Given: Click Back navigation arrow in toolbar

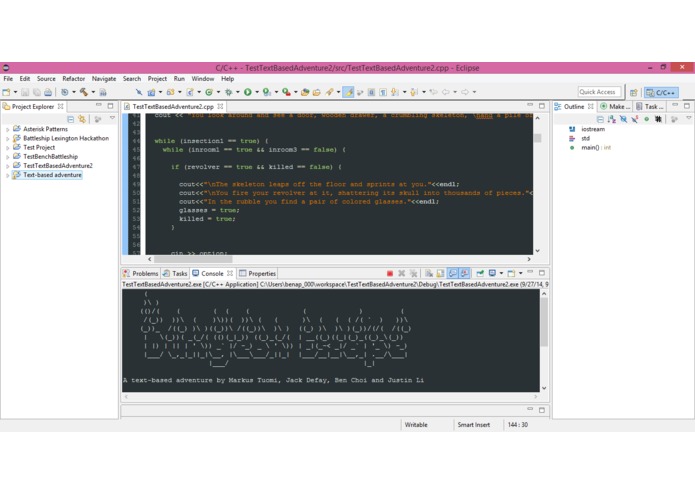Looking at the screenshot, I should pyautogui.click(x=446, y=92).
